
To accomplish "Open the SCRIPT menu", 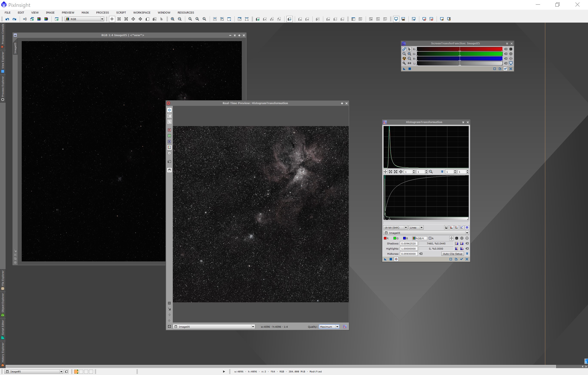I will point(121,12).
